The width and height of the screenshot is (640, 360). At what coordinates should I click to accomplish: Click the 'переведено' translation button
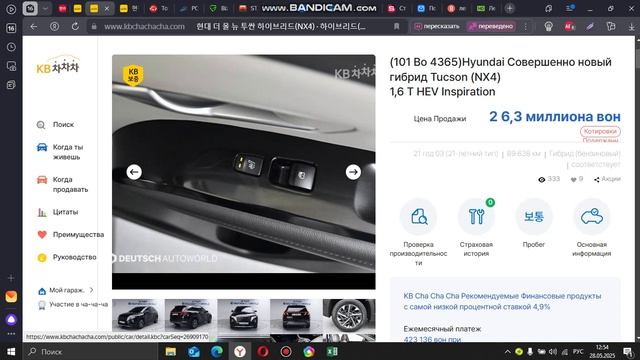tap(491, 27)
